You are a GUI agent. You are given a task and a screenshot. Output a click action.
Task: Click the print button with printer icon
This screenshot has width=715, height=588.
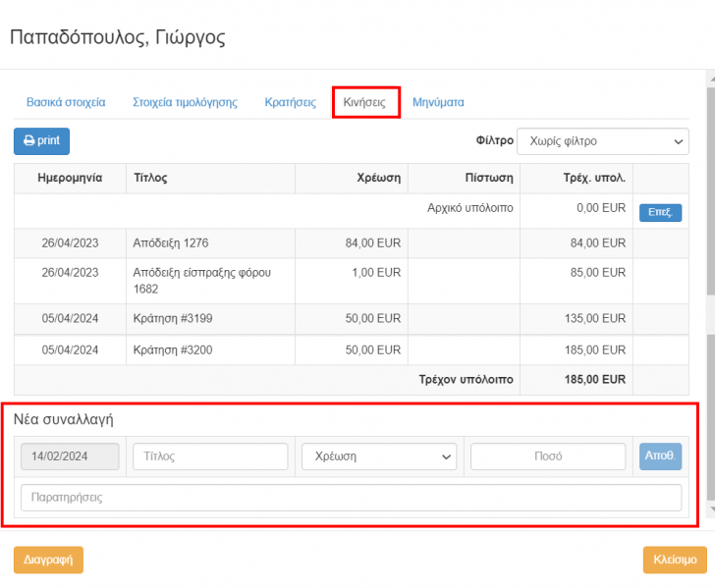click(x=41, y=141)
